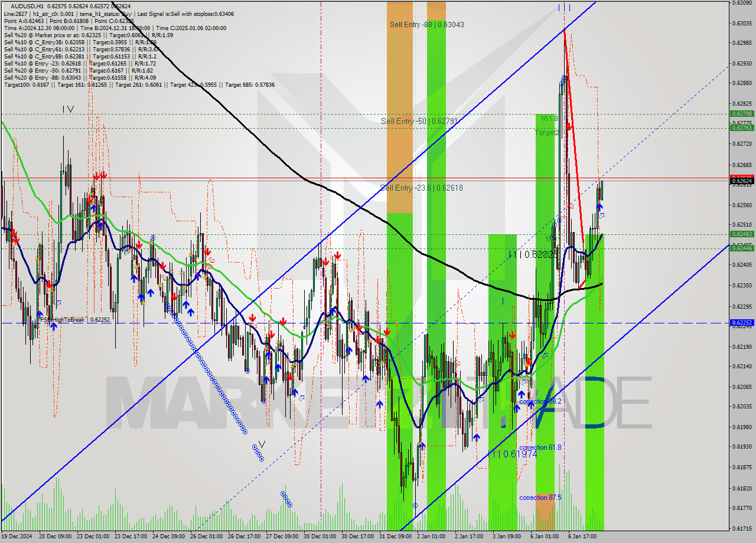Click the 'Sell Entry -50 | 0.62791' chart label

tap(419, 121)
